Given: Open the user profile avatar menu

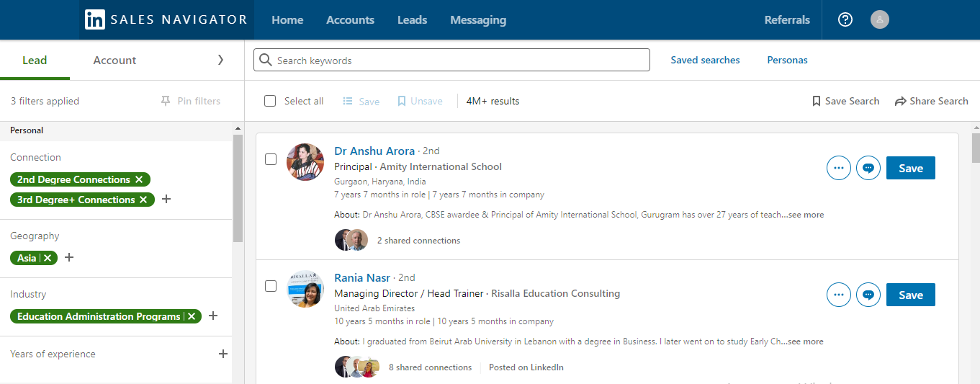Looking at the screenshot, I should [x=880, y=20].
